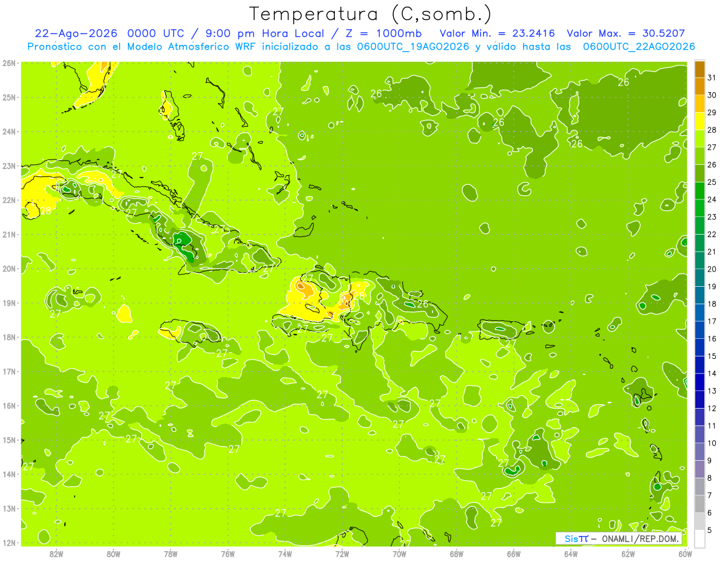Click the "ONAMLI/REP.DOM." credit label
728x562 pixels.
(640, 539)
